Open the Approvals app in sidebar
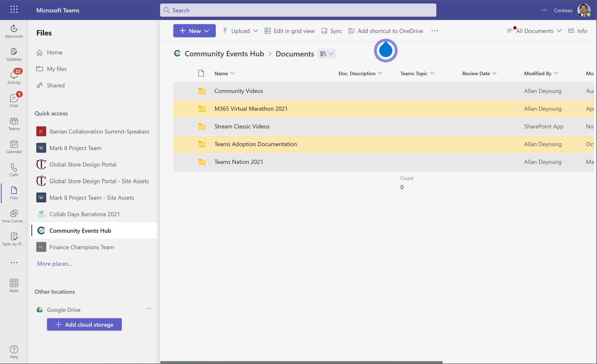Screen dimensions: 597x364 pos(14,31)
